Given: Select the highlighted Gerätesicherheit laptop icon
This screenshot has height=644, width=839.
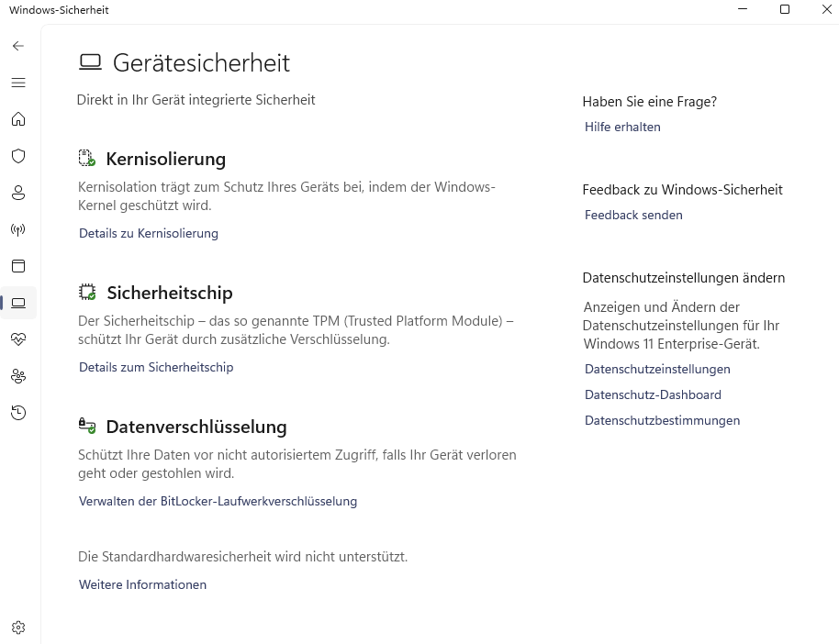Looking at the screenshot, I should click(18, 303).
